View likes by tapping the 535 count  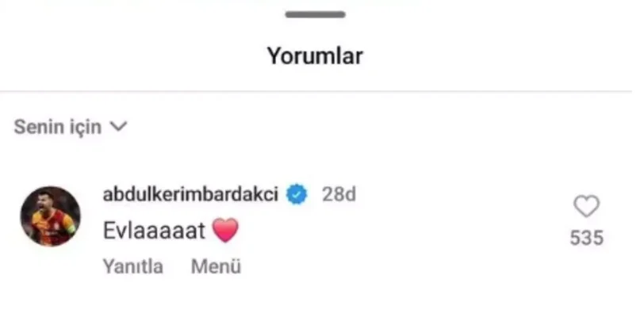pyautogui.click(x=587, y=238)
